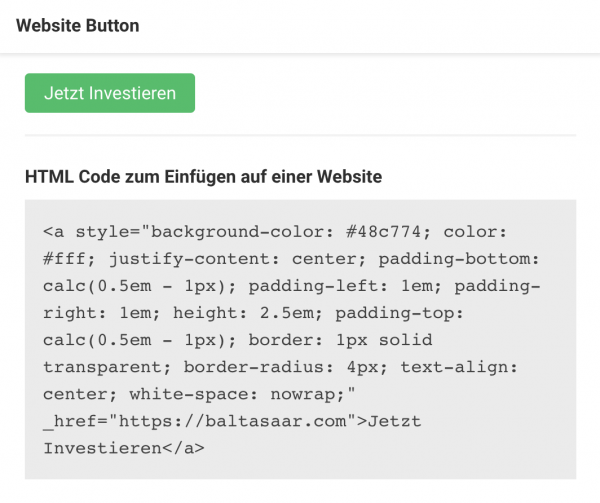Click the divider line below the button

(300, 135)
